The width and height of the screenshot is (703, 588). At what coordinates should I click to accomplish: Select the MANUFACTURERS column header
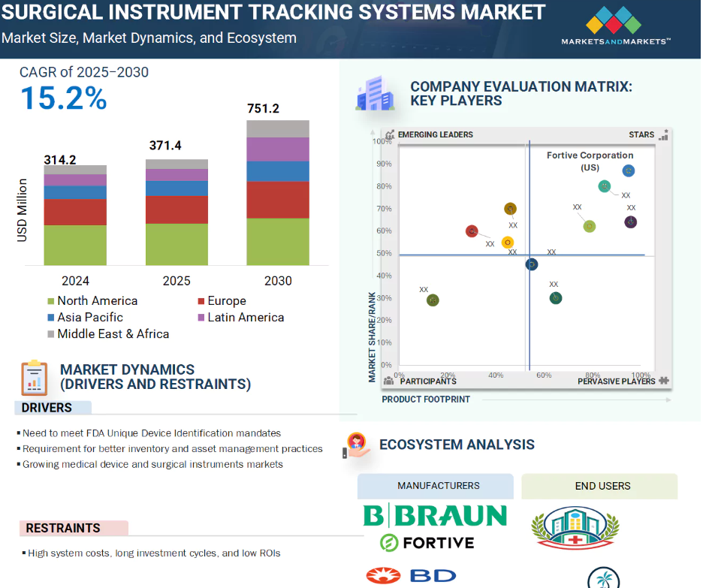click(x=436, y=487)
